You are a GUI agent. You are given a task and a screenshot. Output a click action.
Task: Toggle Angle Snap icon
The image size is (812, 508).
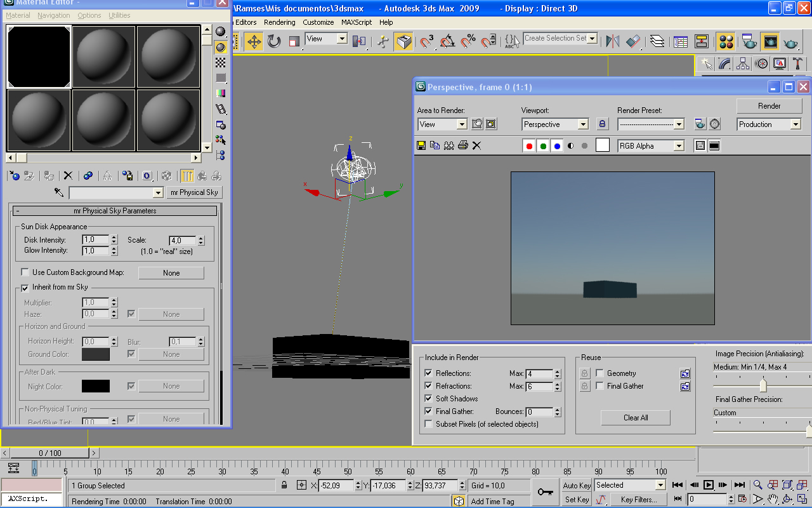(448, 42)
